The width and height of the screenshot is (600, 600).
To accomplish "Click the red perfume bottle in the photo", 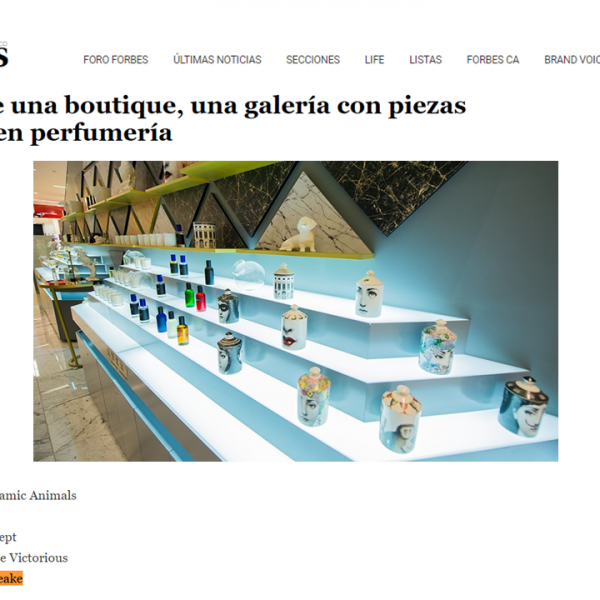I will (x=201, y=298).
